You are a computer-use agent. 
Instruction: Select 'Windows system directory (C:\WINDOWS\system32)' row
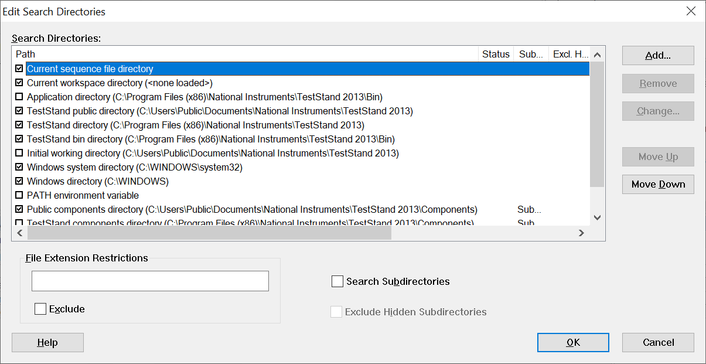coord(135,167)
